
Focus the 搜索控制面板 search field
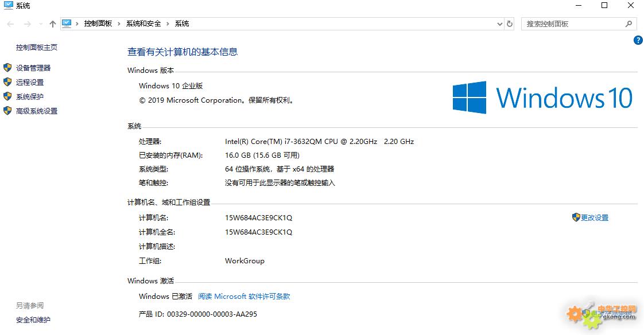(x=579, y=24)
